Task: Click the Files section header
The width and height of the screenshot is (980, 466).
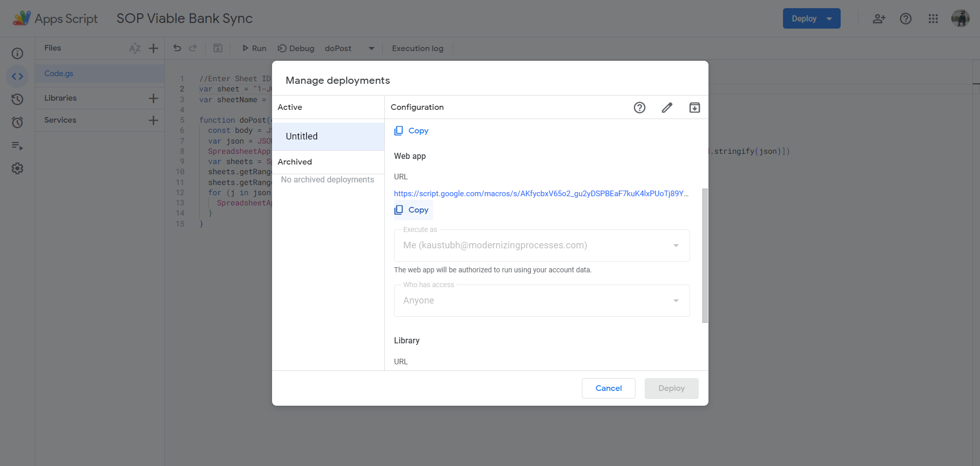Action: [x=53, y=48]
